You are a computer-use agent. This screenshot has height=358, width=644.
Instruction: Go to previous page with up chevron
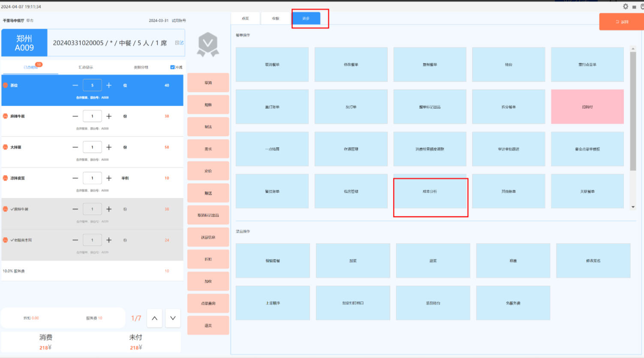coord(154,318)
